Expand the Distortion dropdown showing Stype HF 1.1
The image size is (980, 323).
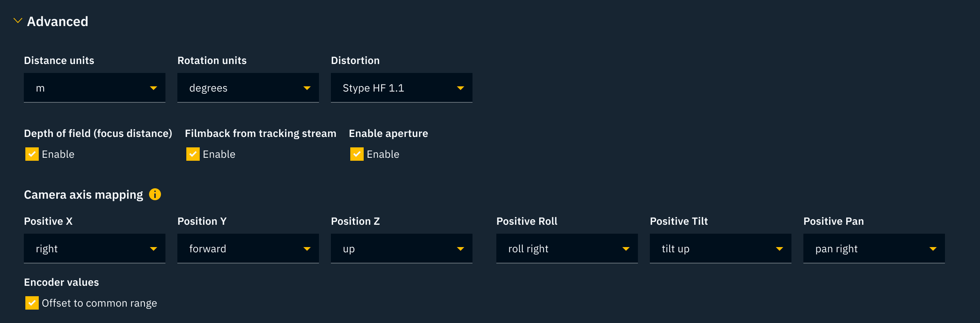[x=401, y=88]
